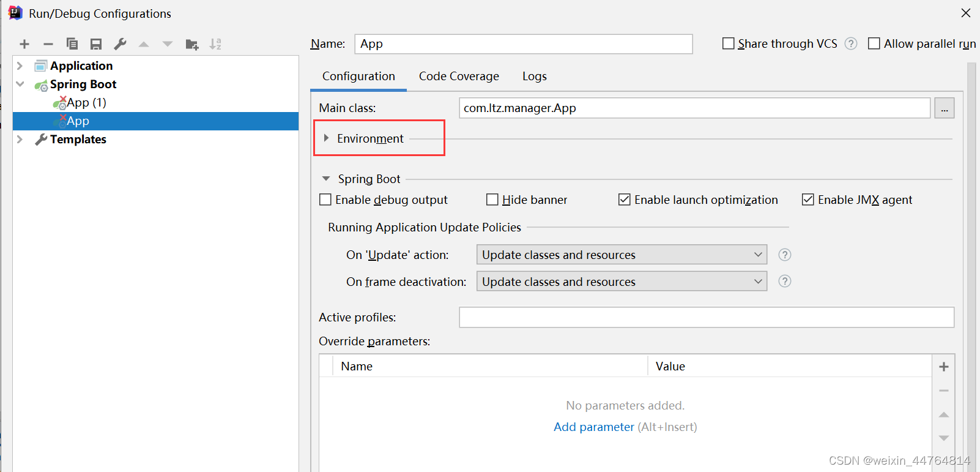Save configuration with floppy disk icon
Image resolution: width=980 pixels, height=472 pixels.
(96, 44)
